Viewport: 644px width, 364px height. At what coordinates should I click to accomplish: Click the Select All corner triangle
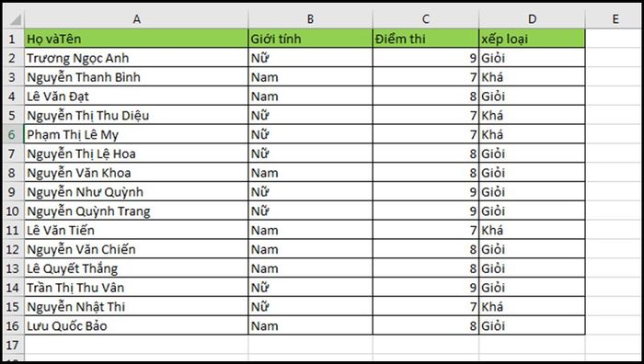tap(14, 19)
